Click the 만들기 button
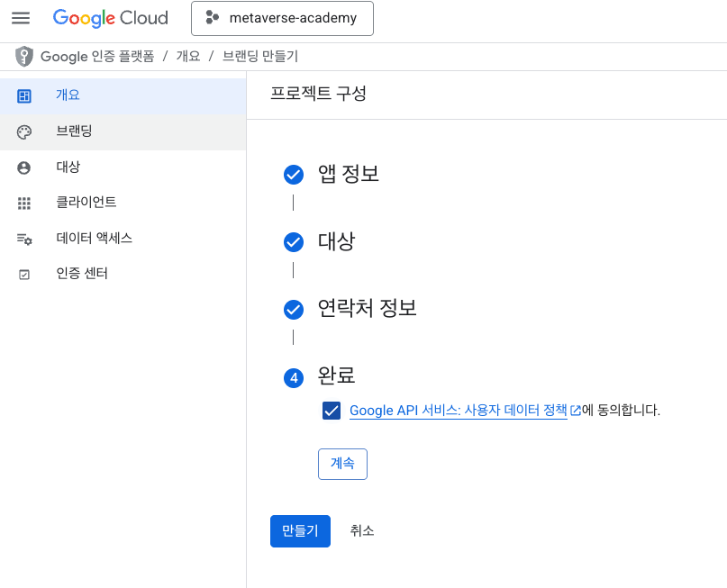 click(301, 531)
